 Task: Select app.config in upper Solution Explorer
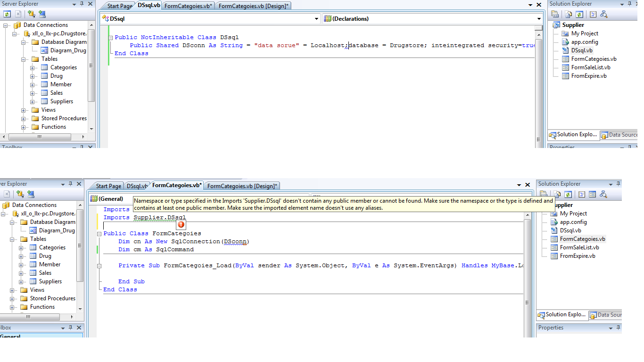(580, 42)
